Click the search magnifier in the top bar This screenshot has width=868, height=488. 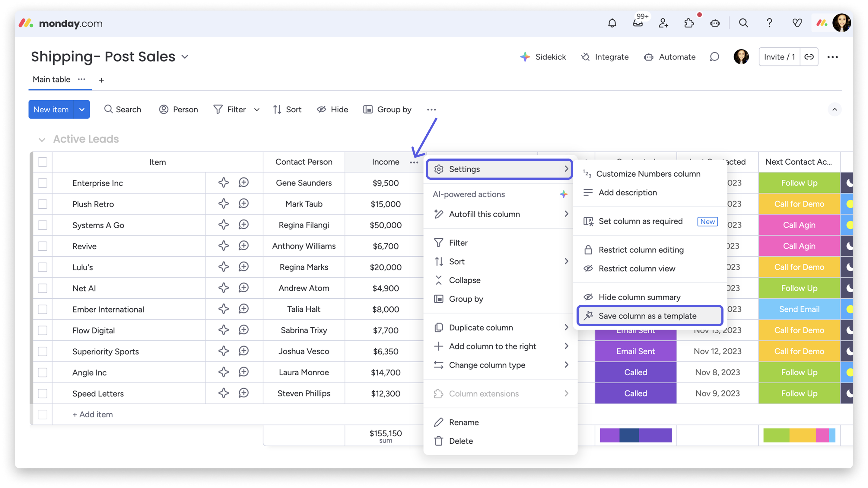(x=743, y=23)
